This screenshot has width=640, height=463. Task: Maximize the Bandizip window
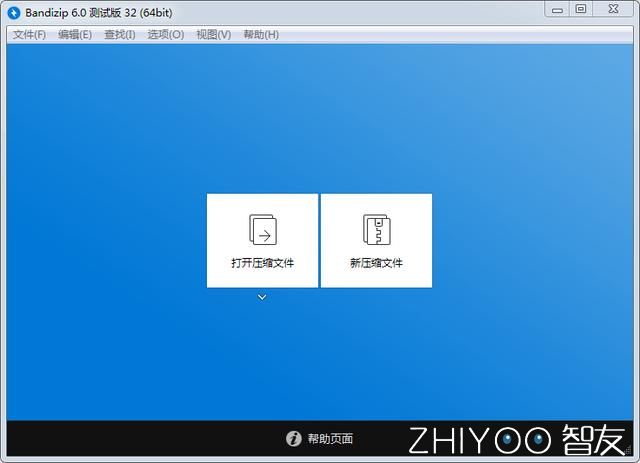581,9
